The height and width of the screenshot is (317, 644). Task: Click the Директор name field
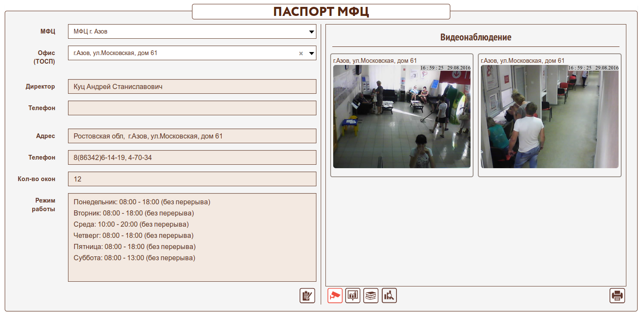pyautogui.click(x=192, y=86)
